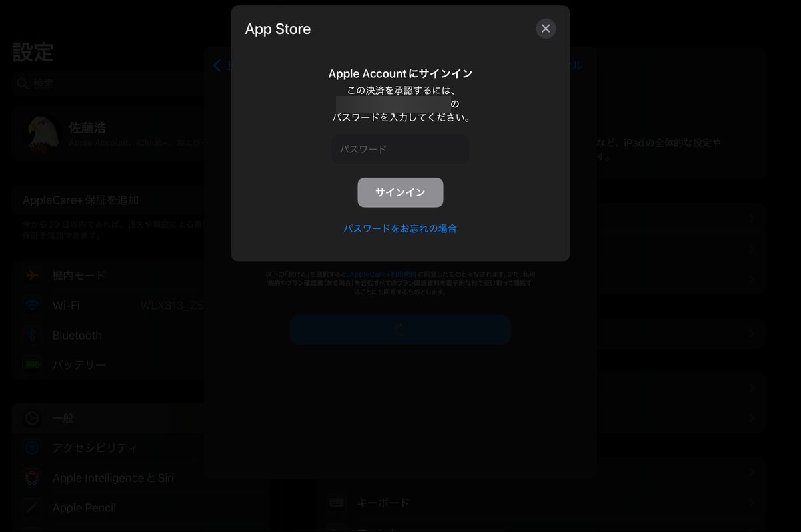Screen dimensions: 801x532
Task: Click the Apple Pencil icon
Action: [32, 508]
